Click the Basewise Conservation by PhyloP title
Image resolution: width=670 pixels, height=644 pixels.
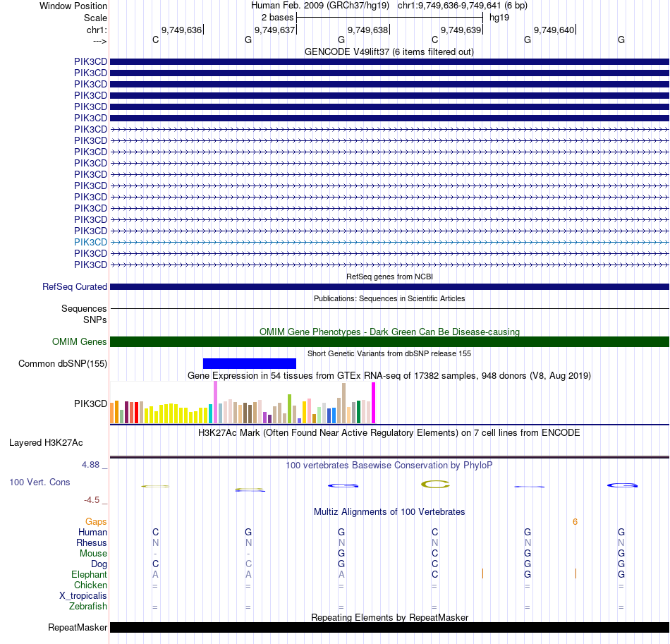(389, 465)
